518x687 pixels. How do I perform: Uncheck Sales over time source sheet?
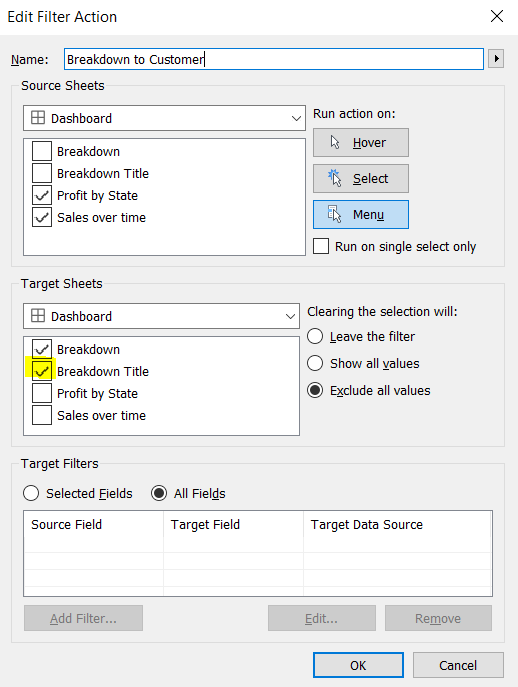[42, 217]
